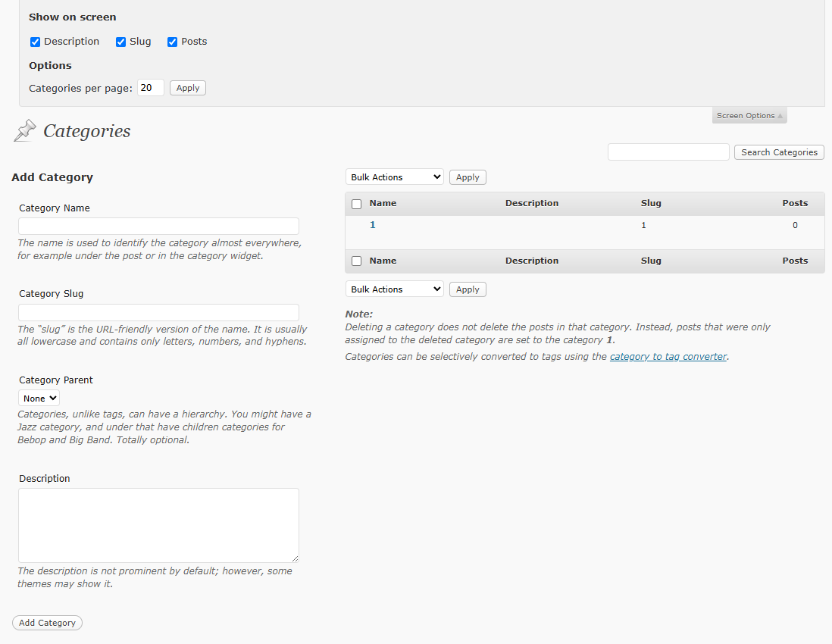832x644 pixels.
Task: Expand the Category Parent None dropdown
Action: [x=39, y=399]
